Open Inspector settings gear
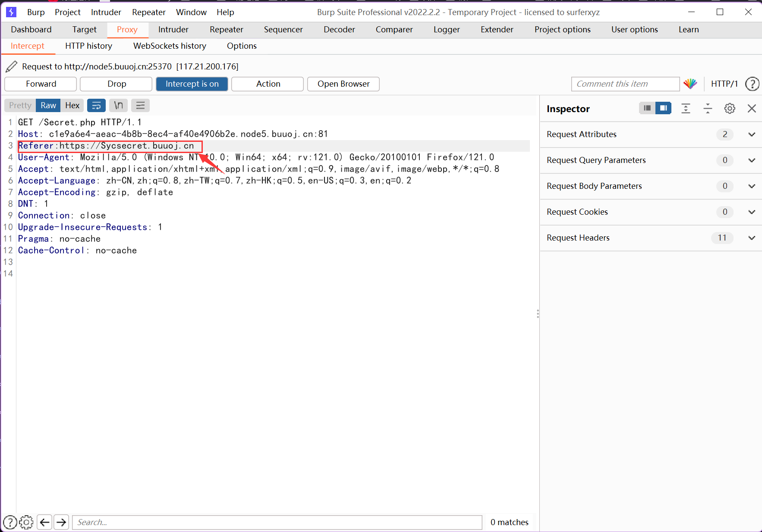 (730, 108)
